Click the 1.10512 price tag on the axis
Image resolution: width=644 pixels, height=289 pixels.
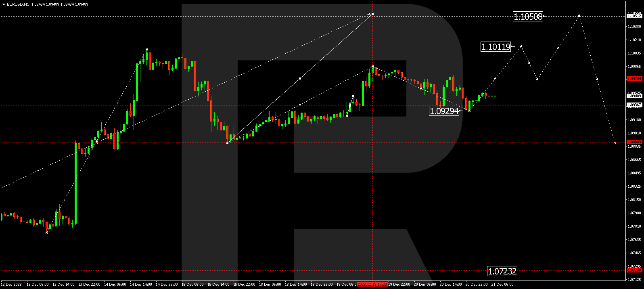[x=634, y=16]
